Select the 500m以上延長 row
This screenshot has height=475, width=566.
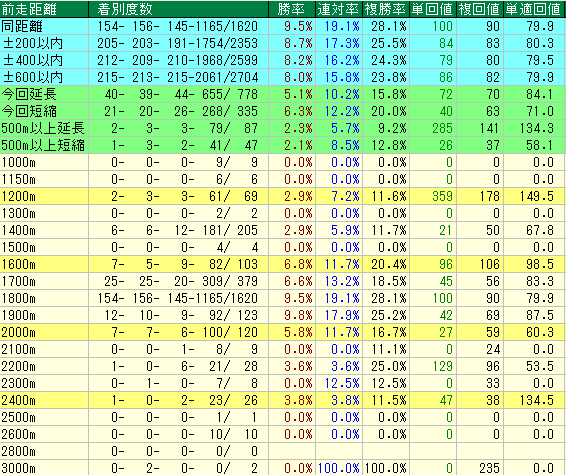pos(283,128)
